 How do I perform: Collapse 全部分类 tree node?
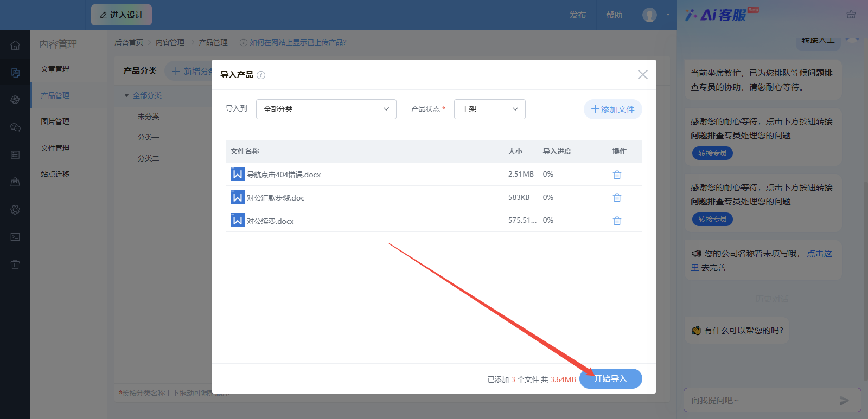pyautogui.click(x=127, y=95)
